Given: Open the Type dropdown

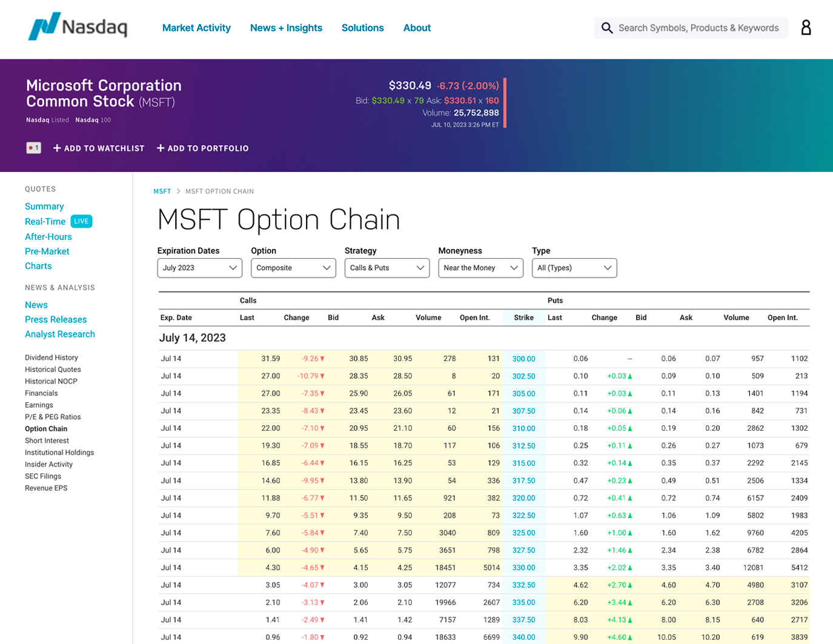Looking at the screenshot, I should 574,268.
